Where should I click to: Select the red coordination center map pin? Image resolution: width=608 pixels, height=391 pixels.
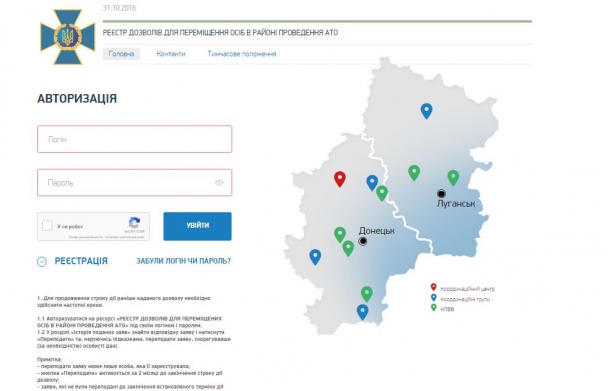pos(340,179)
